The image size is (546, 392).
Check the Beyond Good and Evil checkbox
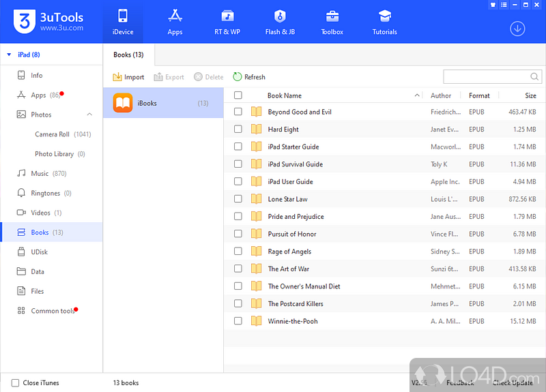coord(238,112)
